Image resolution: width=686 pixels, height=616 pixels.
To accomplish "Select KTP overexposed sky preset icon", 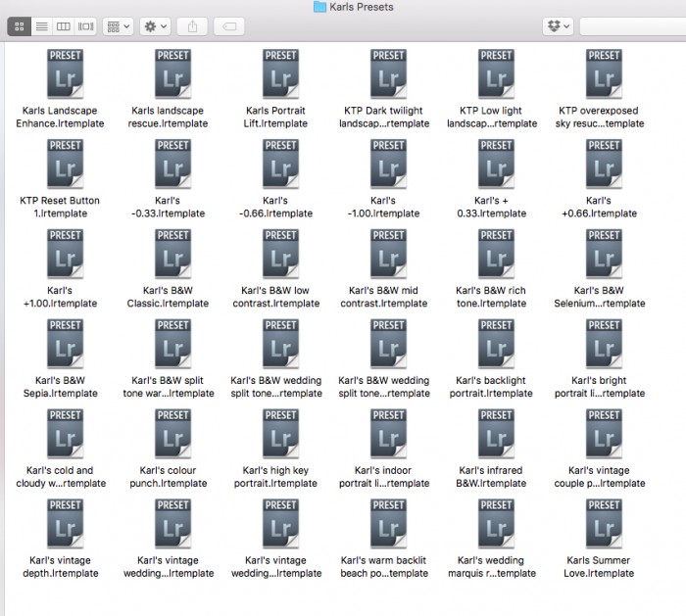I will (x=604, y=73).
